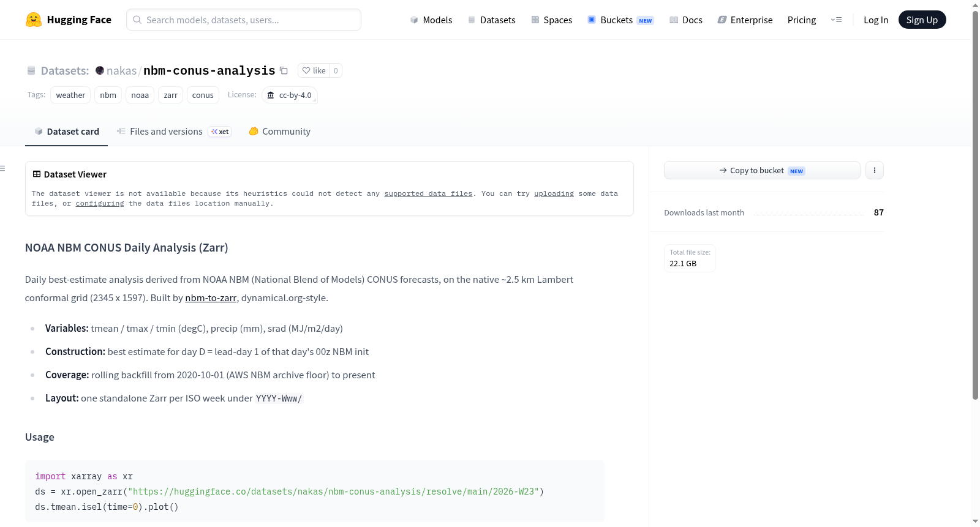980x527 pixels.
Task: Click the Hugging Face logo icon
Action: coord(34,20)
